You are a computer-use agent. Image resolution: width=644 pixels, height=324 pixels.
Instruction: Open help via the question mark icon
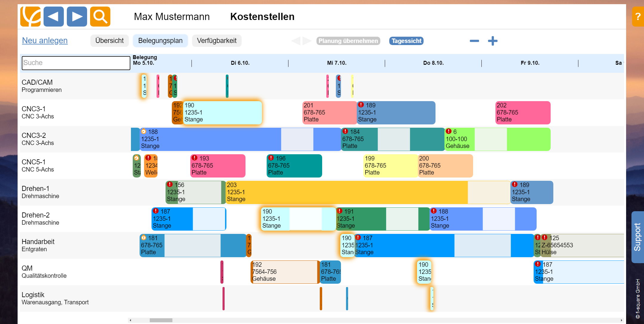coord(638,17)
